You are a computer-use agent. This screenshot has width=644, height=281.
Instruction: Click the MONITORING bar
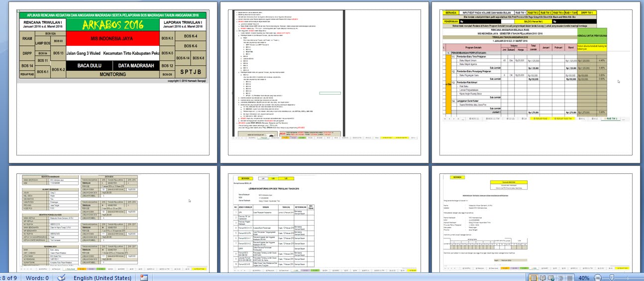[112, 74]
